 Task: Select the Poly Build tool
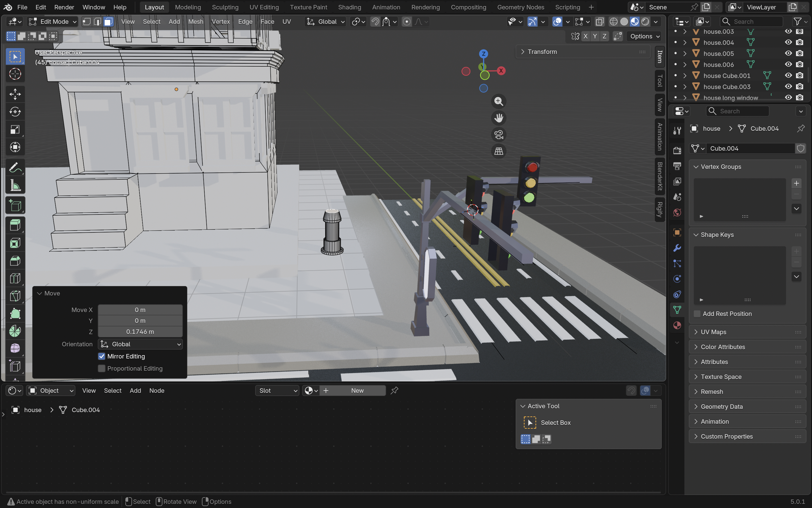pos(15,313)
